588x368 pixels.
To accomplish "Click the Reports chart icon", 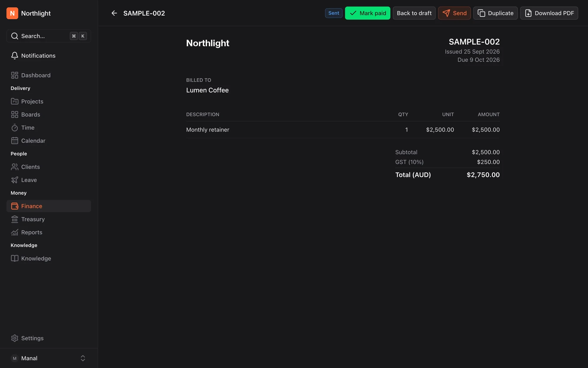I will (15, 232).
